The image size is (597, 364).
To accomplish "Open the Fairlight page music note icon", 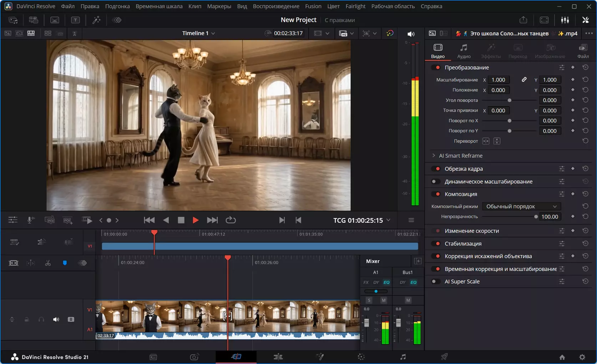I will [403, 357].
